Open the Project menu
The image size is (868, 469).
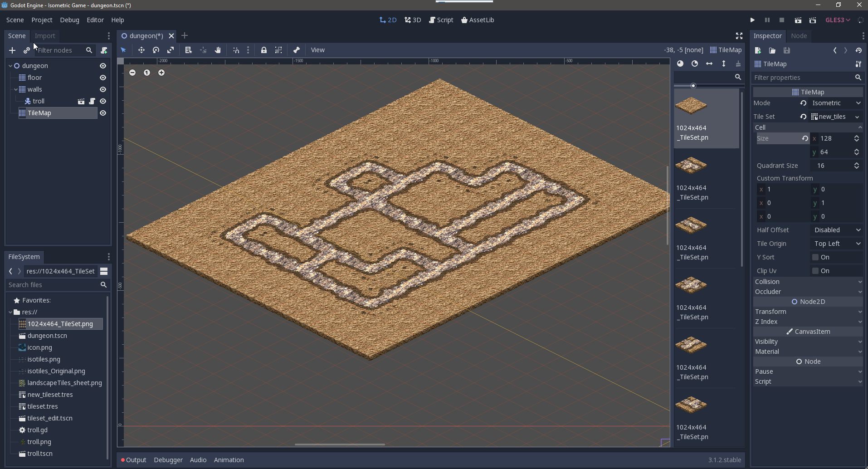pos(42,20)
